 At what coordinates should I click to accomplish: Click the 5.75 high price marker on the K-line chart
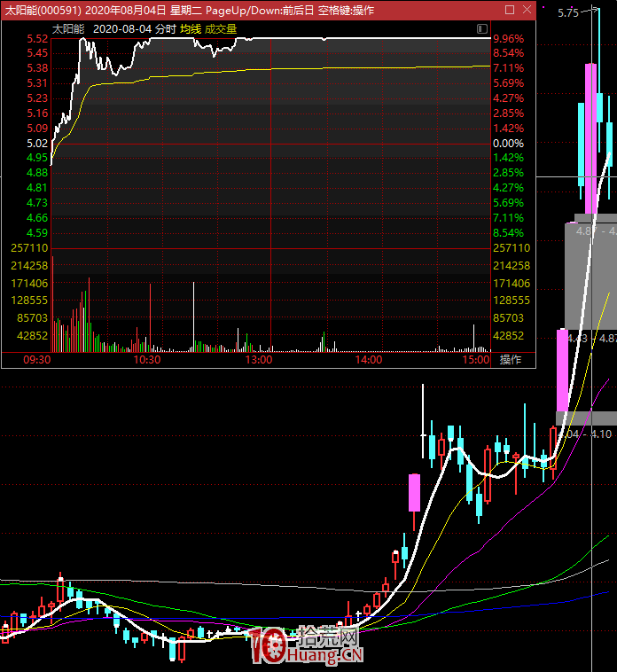click(x=568, y=13)
